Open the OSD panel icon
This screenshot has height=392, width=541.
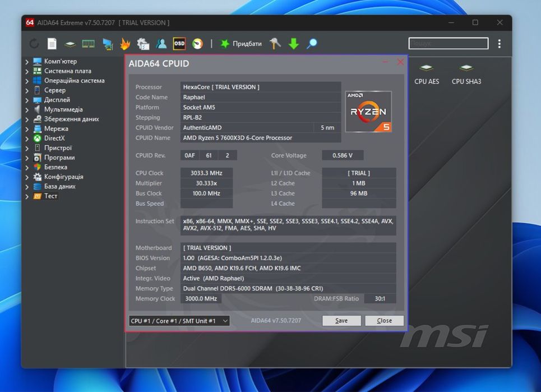(x=179, y=44)
